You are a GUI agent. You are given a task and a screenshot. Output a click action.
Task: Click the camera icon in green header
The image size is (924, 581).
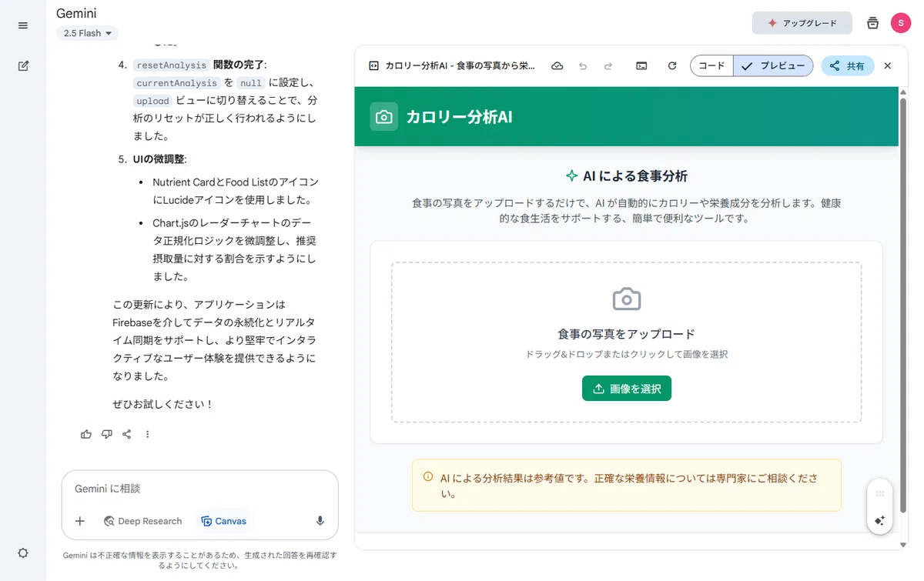384,117
